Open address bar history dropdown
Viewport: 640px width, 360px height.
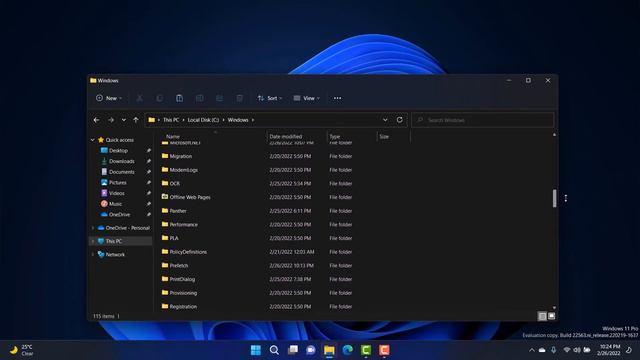(x=385, y=120)
